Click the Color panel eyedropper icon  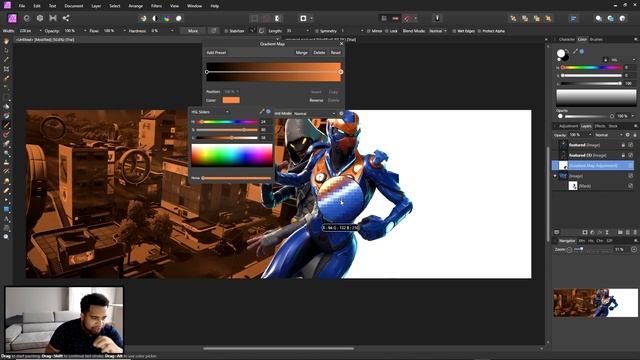coord(575,51)
